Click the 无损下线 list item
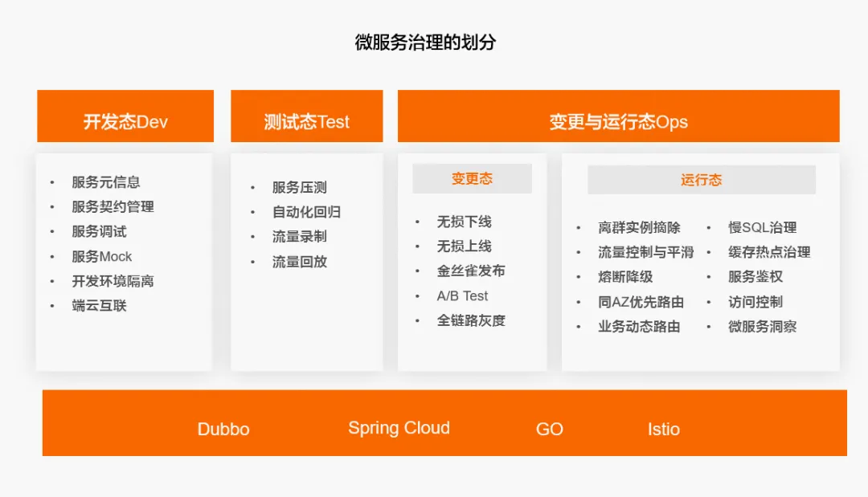Viewport: 868px width, 497px height. coord(464,222)
